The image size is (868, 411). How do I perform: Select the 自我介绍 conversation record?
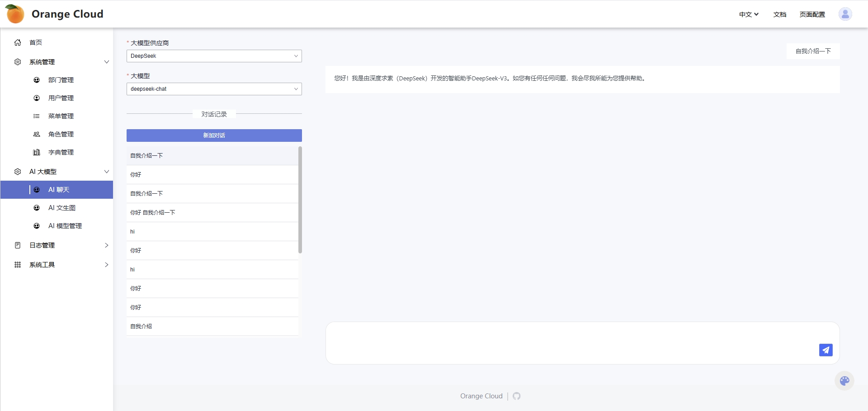[x=212, y=326]
